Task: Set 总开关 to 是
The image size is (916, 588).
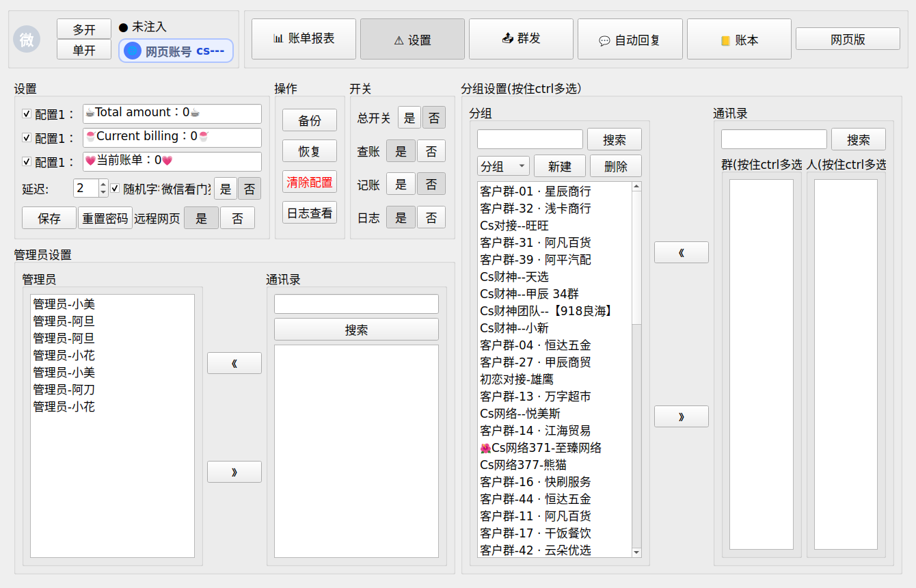Action: click(x=409, y=118)
